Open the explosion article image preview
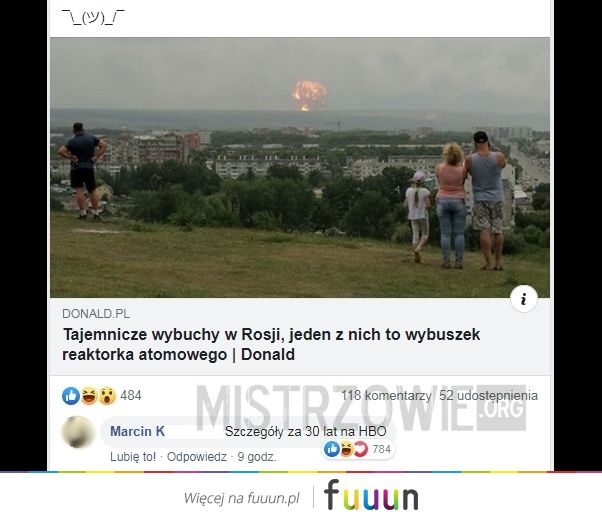The height and width of the screenshot is (516, 602). [300, 167]
